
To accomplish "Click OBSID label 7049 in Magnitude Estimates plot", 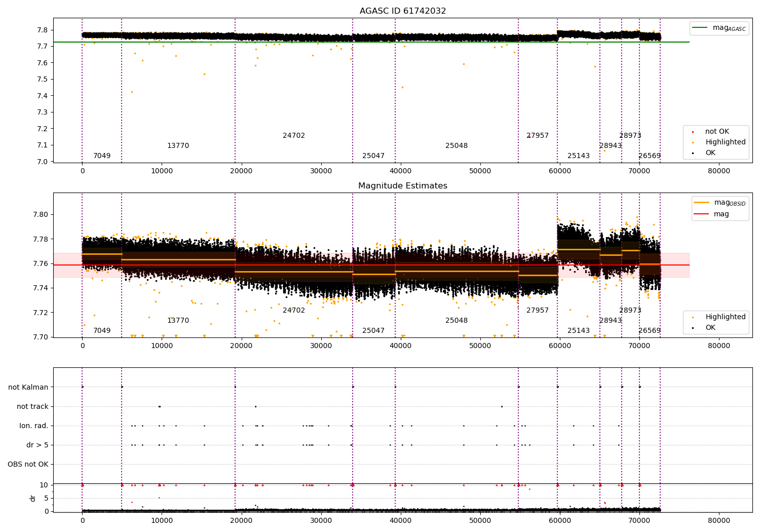I will (x=102, y=331).
